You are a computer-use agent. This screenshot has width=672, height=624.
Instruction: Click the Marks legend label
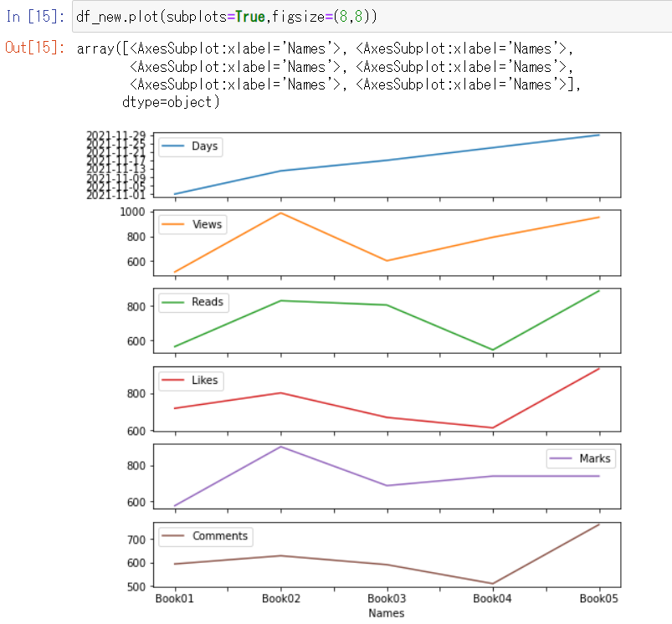(x=595, y=458)
